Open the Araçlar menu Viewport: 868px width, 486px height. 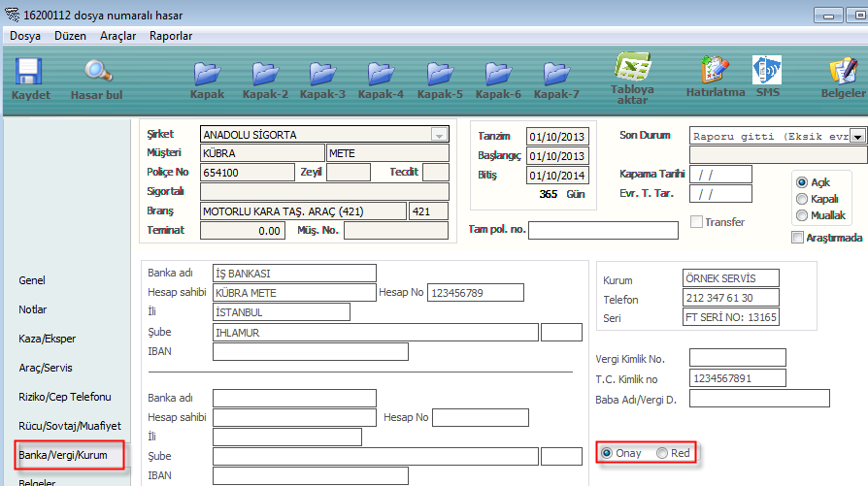coord(118,36)
